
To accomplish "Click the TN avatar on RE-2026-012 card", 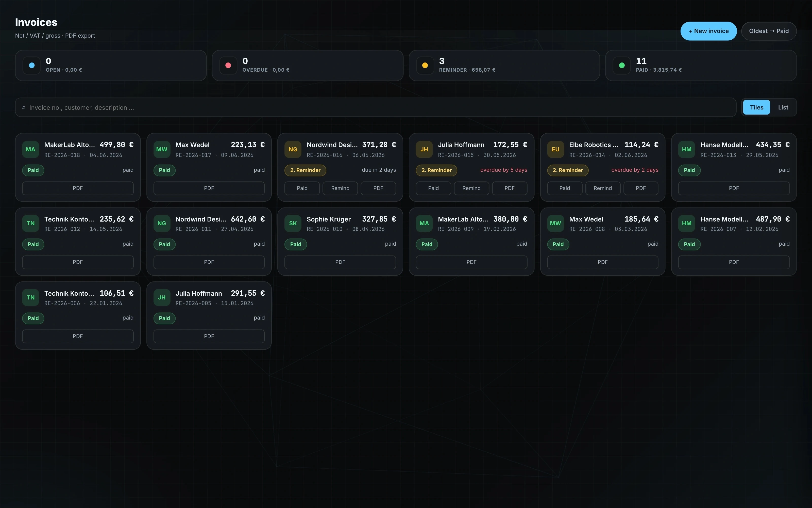I will click(30, 224).
